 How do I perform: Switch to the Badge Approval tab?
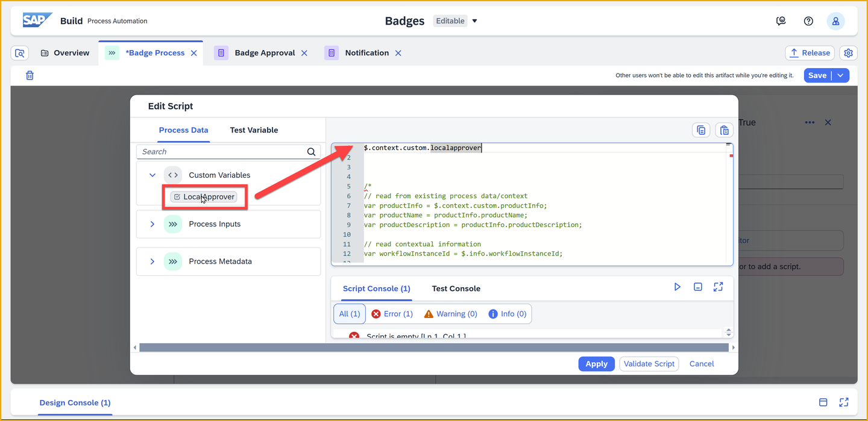265,53
